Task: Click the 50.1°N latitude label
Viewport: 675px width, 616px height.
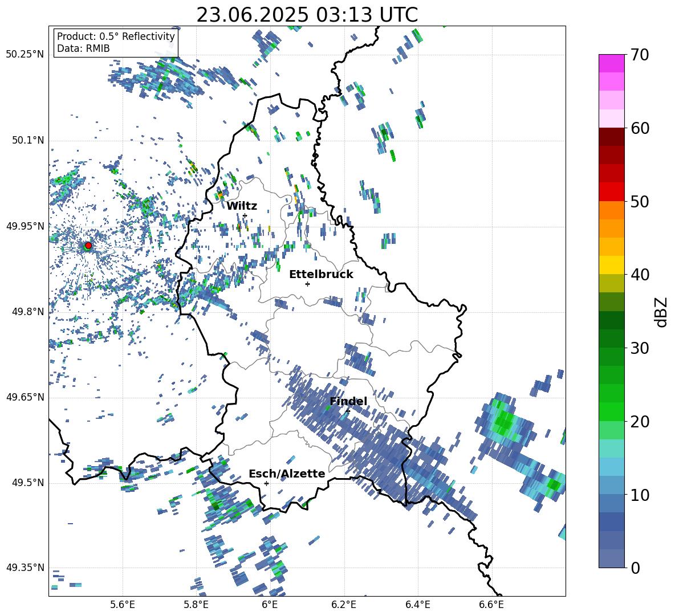Action: [x=27, y=141]
